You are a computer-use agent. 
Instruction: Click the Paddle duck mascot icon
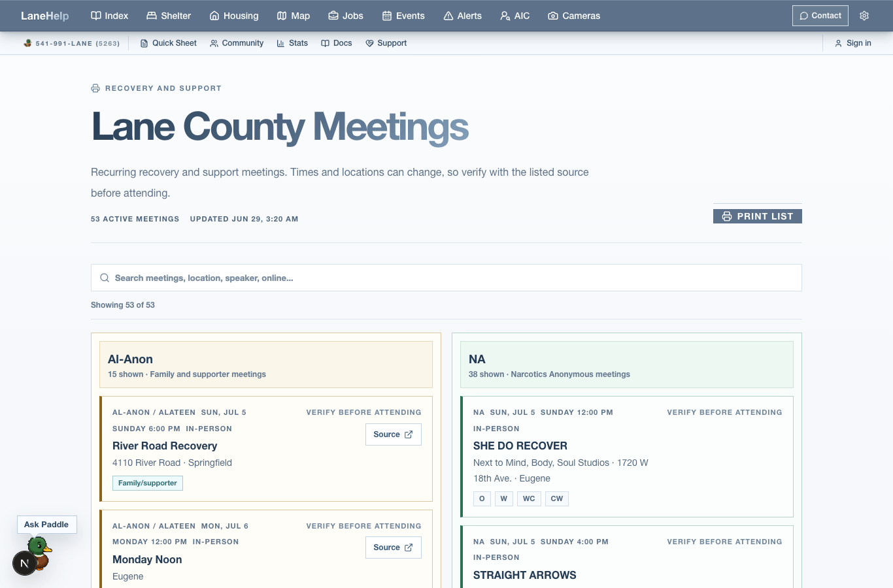(x=40, y=551)
